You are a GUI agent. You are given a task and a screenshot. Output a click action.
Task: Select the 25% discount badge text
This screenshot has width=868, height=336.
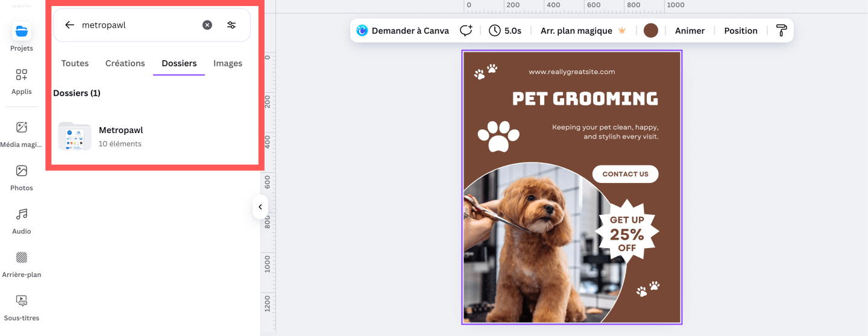(627, 234)
